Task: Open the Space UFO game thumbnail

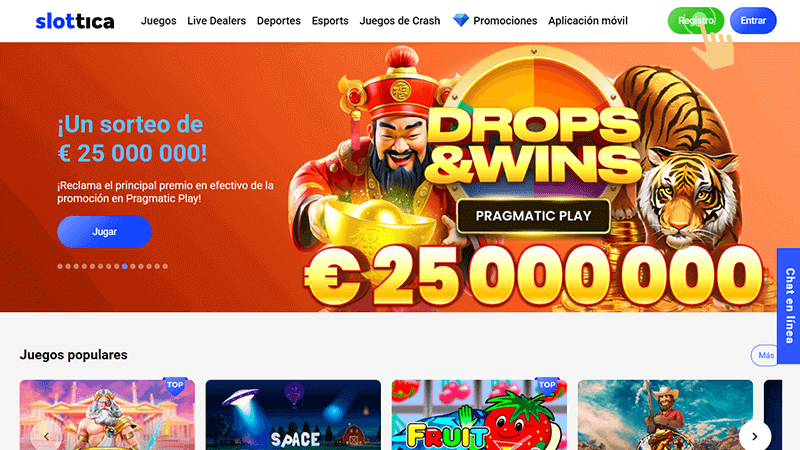Action: [x=293, y=415]
